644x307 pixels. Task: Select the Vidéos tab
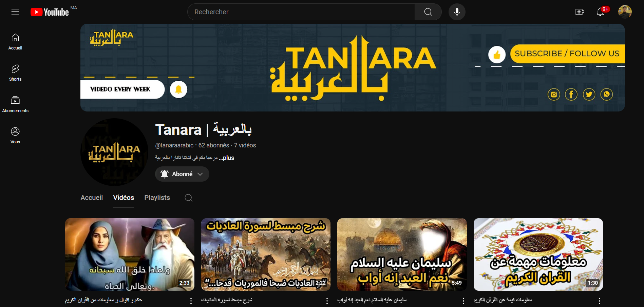coord(124,198)
